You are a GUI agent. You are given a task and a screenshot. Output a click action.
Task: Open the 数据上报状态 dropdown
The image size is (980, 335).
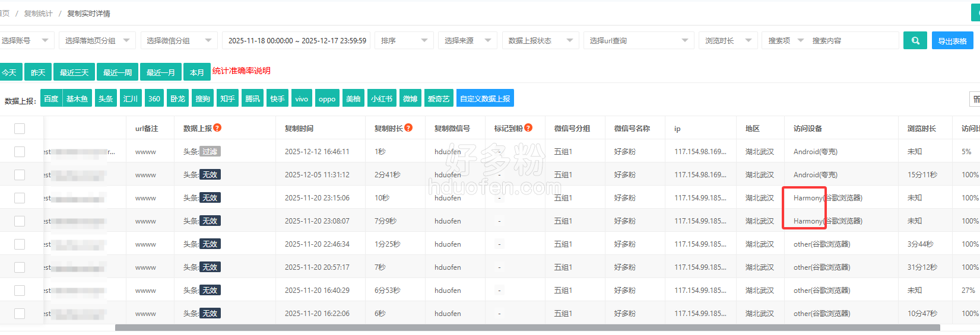[x=540, y=41]
